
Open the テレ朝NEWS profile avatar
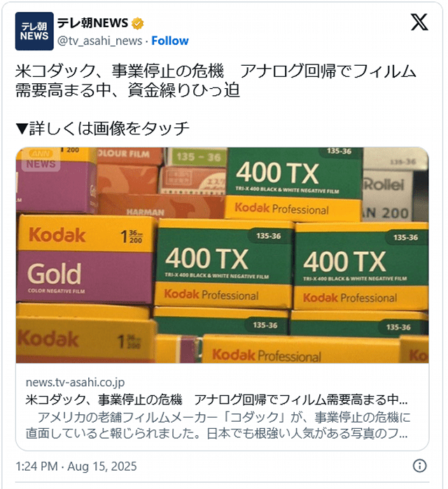coord(34,31)
